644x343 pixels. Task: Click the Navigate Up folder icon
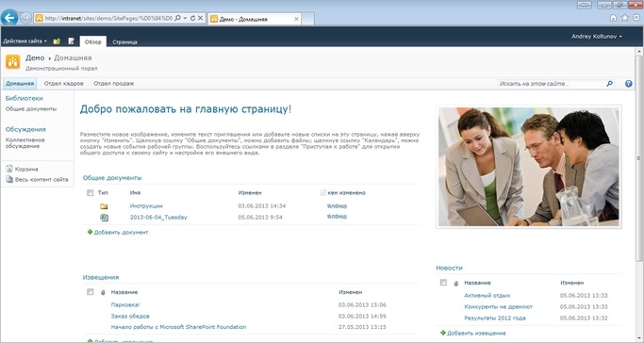(57, 41)
